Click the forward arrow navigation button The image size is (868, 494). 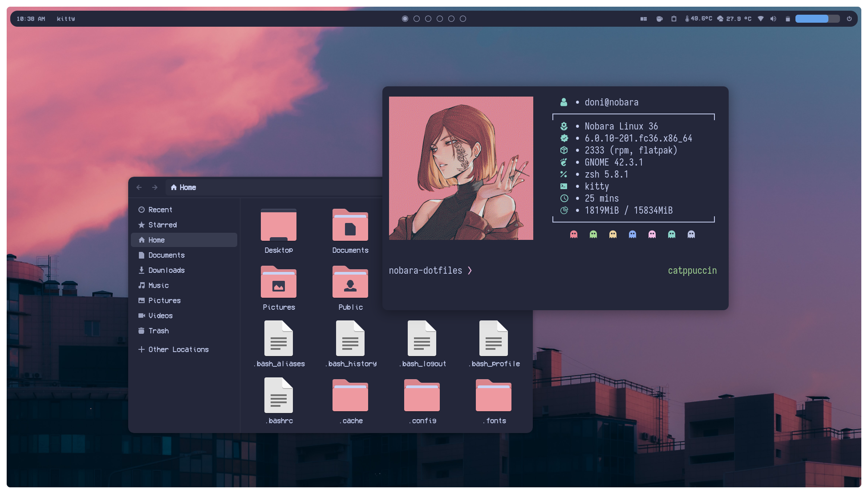pos(154,187)
